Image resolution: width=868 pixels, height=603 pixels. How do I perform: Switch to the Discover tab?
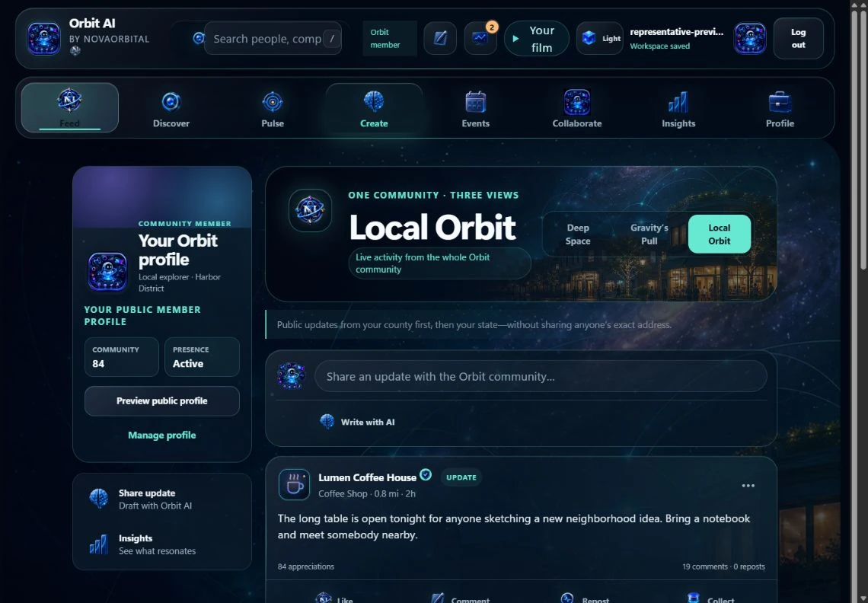(171, 107)
